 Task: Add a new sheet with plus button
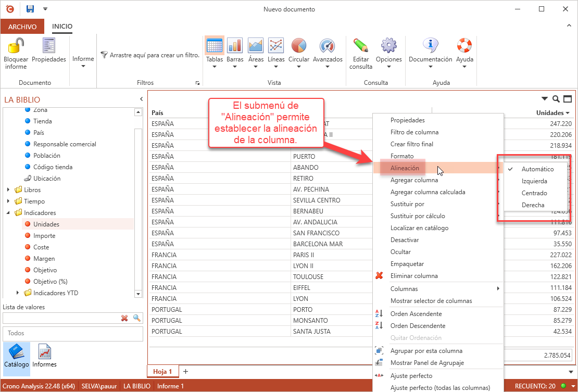[185, 371]
